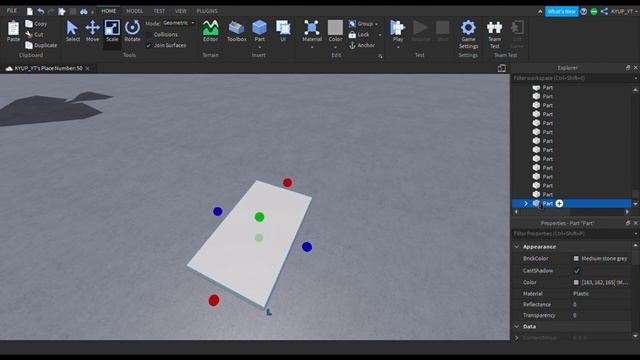Screen dimensions: 640x360
Task: Click the share icon near username
Action: (604, 11)
